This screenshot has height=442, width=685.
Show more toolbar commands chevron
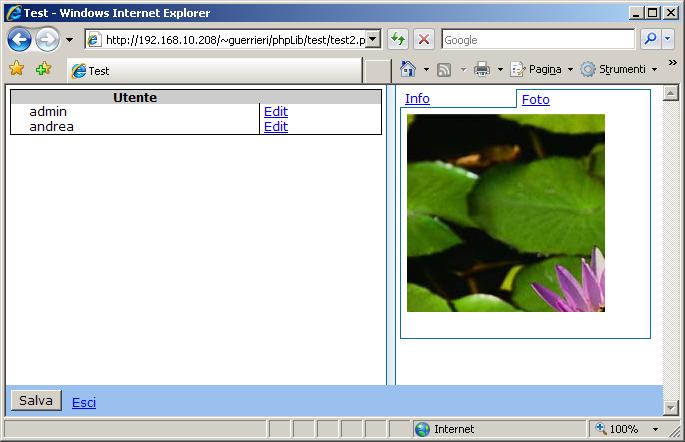point(673,63)
